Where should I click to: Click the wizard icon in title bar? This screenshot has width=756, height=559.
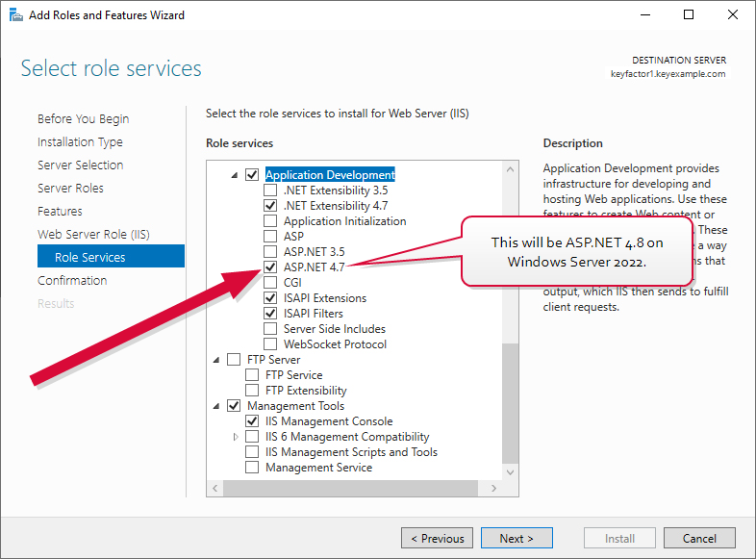[14, 14]
